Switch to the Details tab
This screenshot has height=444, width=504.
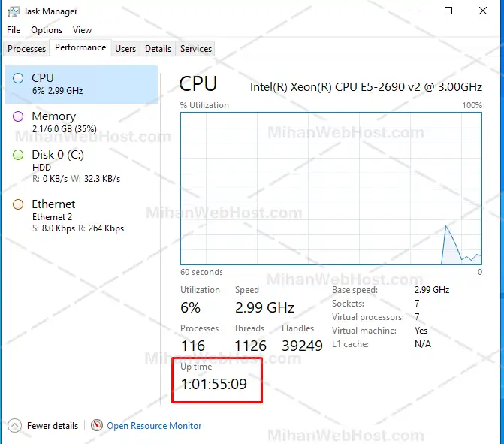click(158, 49)
